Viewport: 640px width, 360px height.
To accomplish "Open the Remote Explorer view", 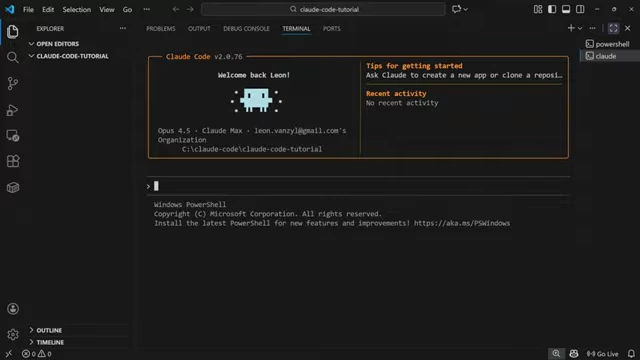I will pos(13,136).
